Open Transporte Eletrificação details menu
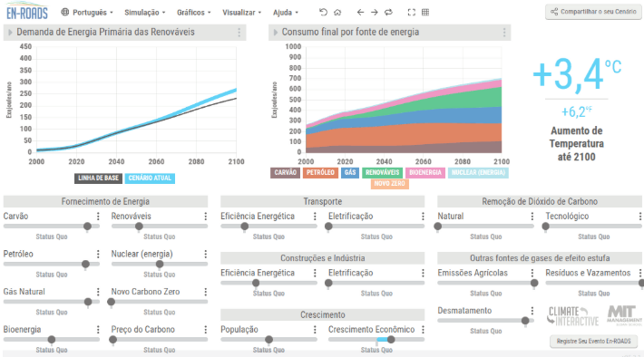 point(423,217)
